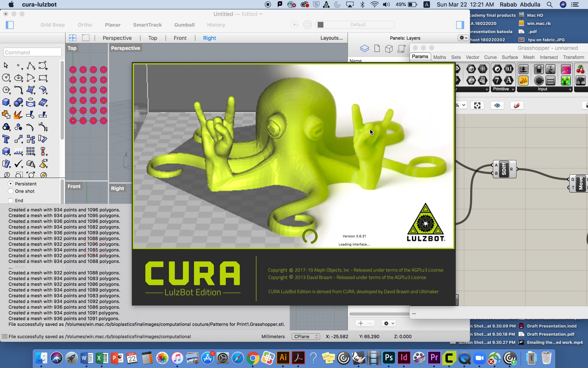Click the Grasshopper number 7 integer primitive
Image resolution: width=588 pixels, height=368 pixels.
[497, 80]
